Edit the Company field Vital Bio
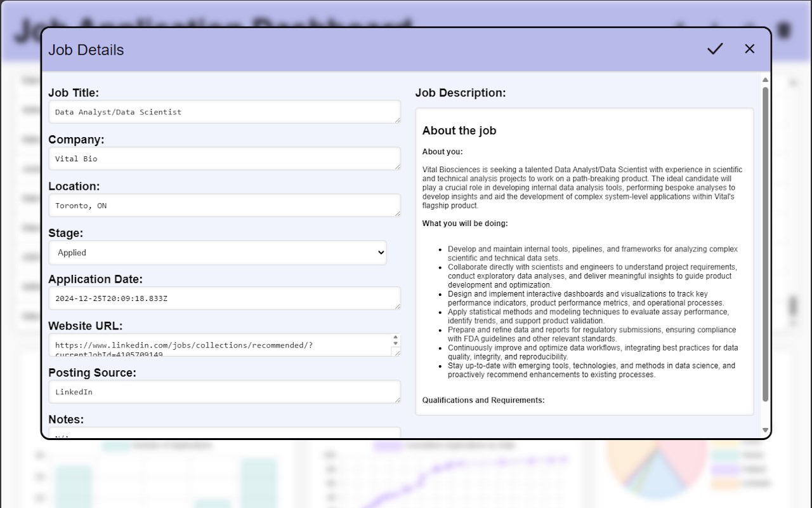This screenshot has height=508, width=812. tap(225, 159)
